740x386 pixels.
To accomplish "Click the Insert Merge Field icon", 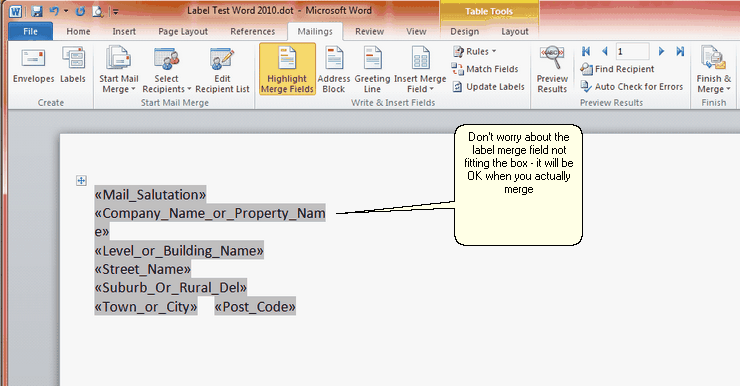I will (420, 59).
